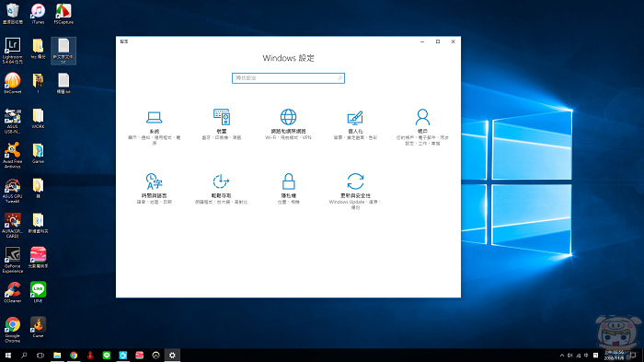
Task: Open Update & Security (Windows Update) category
Action: coord(355,192)
